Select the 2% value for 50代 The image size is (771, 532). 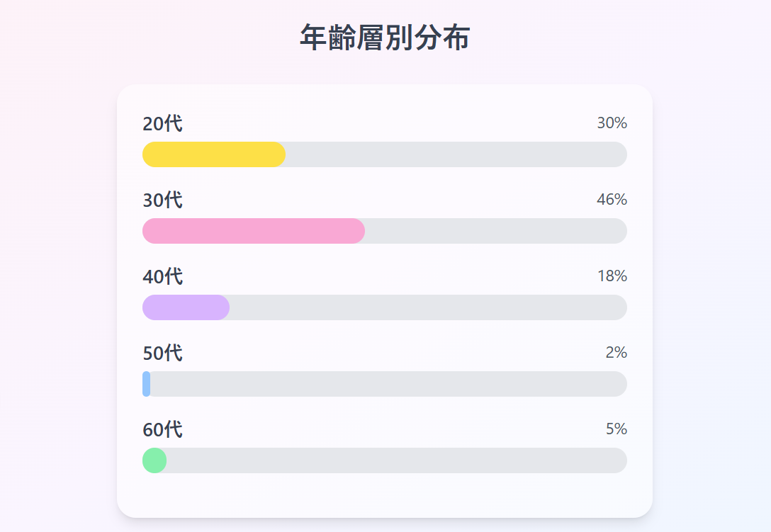616,353
